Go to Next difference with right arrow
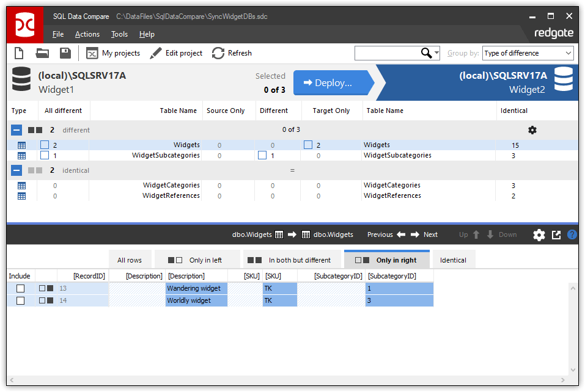Image resolution: width=585 pixels, height=392 pixels. 415,234
